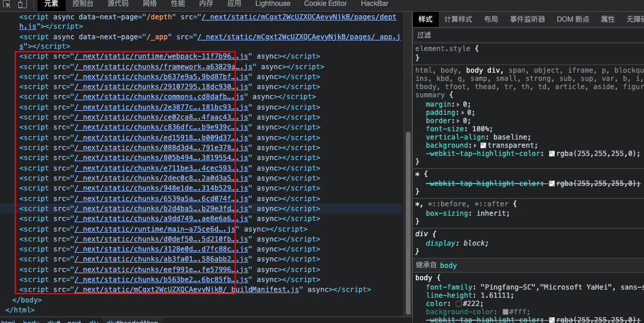The image size is (644, 323).
Task: Select the 样式 sidebar tab
Action: pyautogui.click(x=425, y=19)
